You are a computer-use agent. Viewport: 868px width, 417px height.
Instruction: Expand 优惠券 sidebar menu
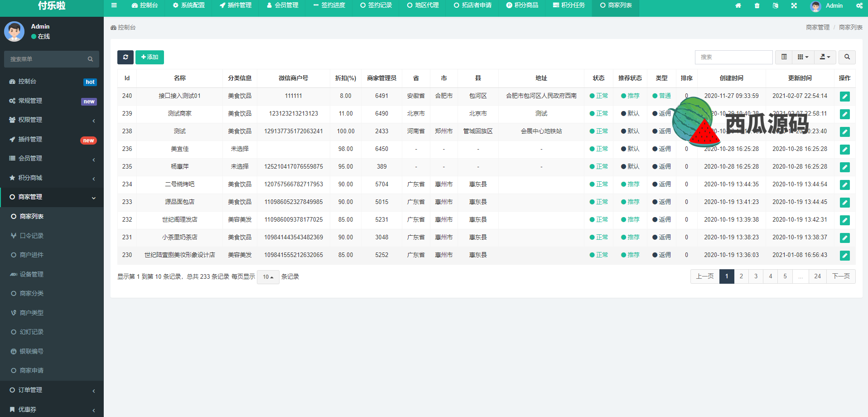click(52, 409)
